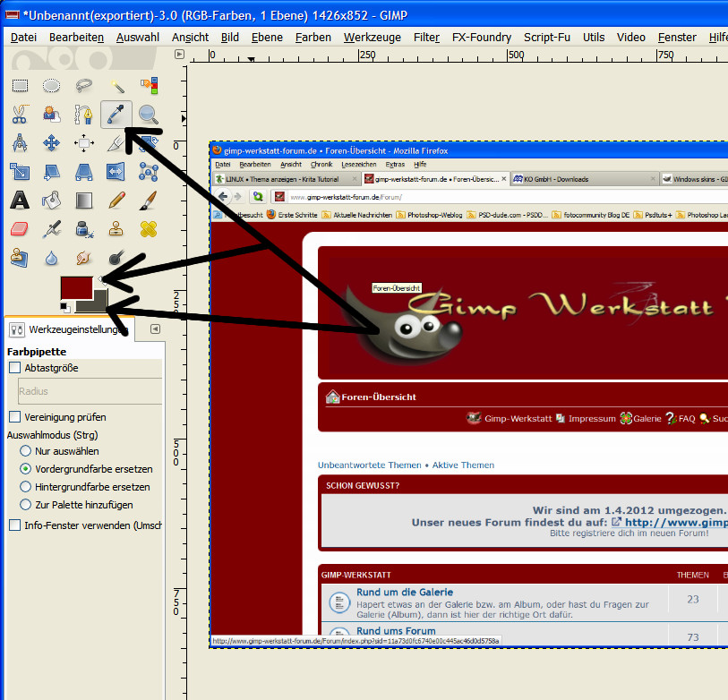Select the Alignment tool
Screen dimensions: 728x700
point(83,143)
